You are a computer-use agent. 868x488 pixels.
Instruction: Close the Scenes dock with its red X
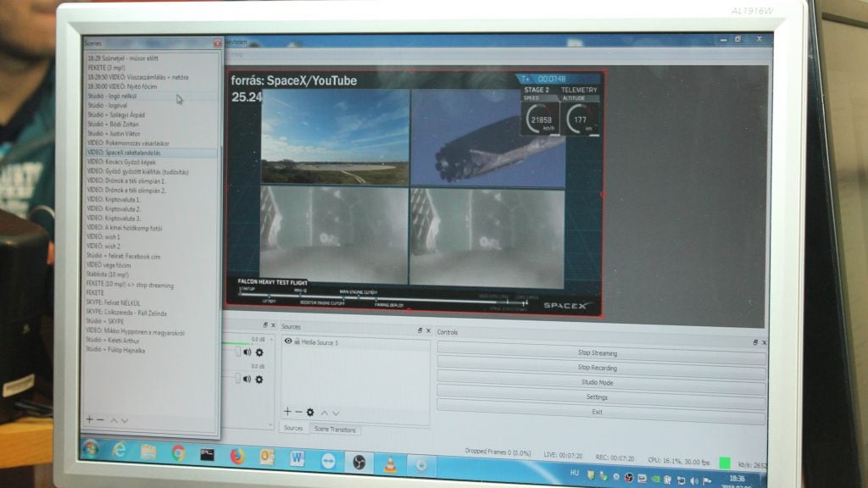pyautogui.click(x=217, y=43)
